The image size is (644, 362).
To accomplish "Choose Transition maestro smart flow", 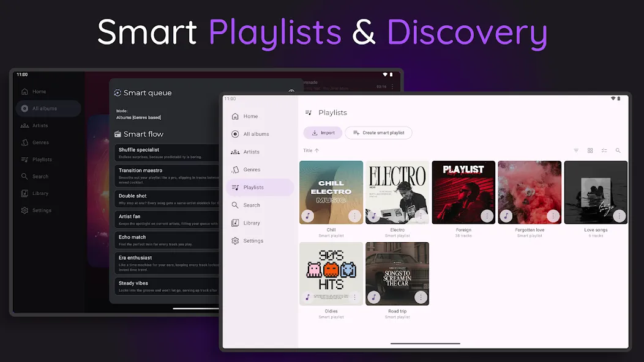I will [167, 175].
